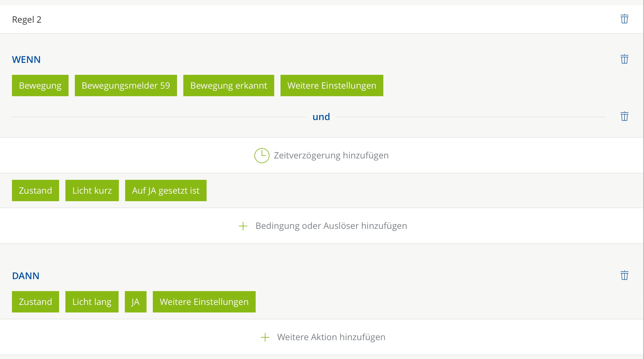Select 'Licht lang' in DANN action
This screenshot has height=359, width=644.
point(92,302)
